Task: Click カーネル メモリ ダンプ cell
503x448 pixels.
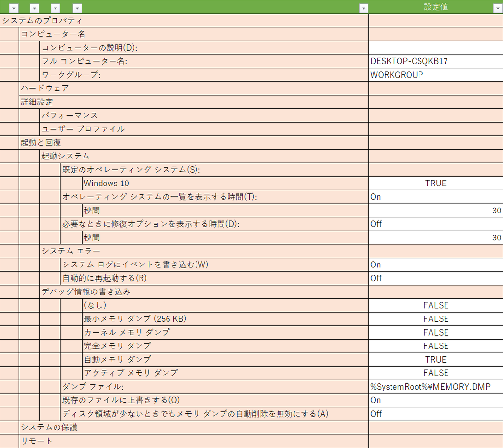Action: (225, 333)
